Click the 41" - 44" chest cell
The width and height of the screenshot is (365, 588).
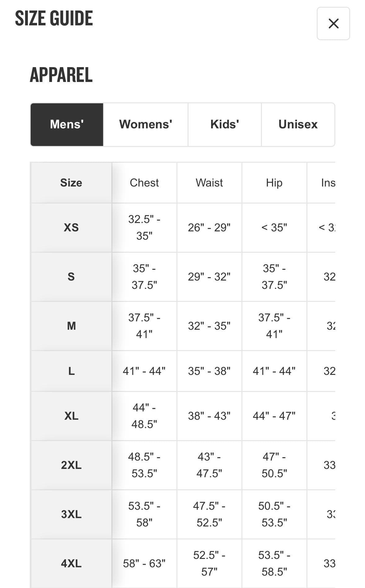144,371
